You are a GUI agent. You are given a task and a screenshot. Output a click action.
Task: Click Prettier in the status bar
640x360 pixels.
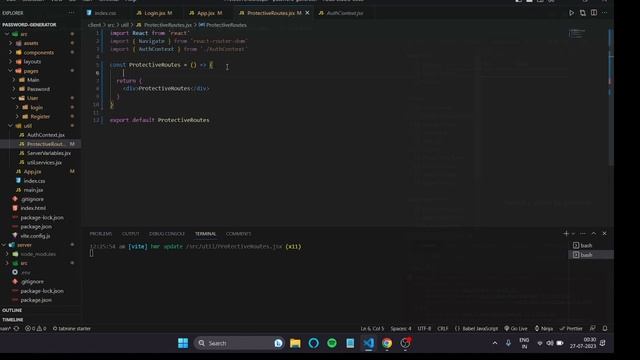click(x=571, y=328)
